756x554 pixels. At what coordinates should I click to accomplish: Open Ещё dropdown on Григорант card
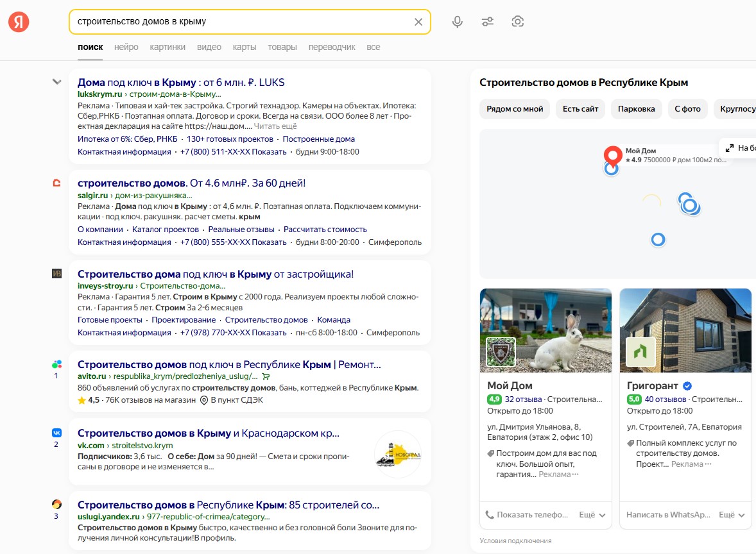(732, 515)
